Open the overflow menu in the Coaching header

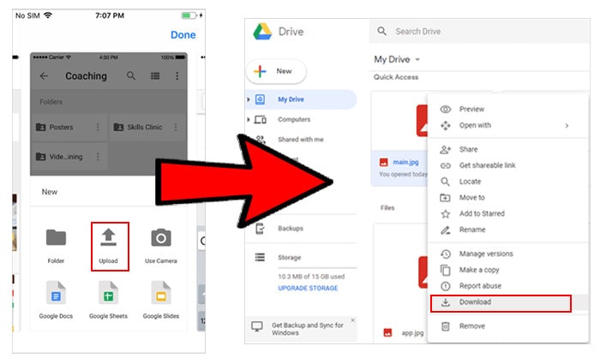pyautogui.click(x=177, y=75)
